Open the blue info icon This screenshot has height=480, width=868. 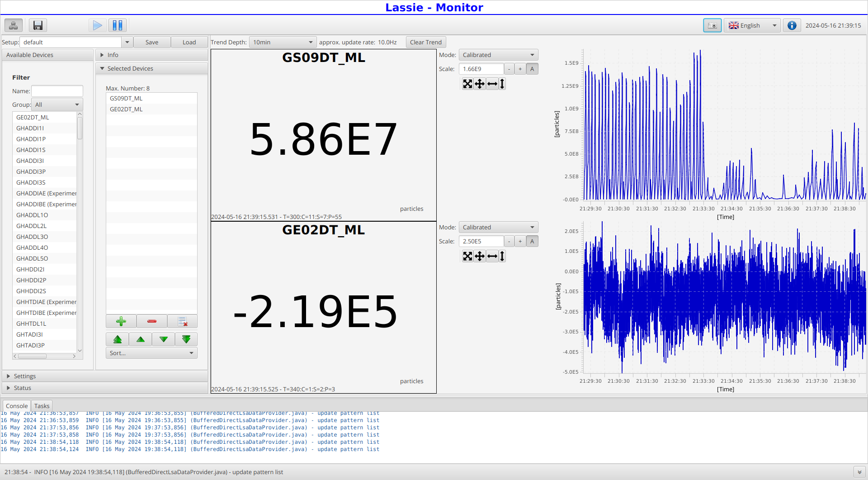(x=792, y=25)
